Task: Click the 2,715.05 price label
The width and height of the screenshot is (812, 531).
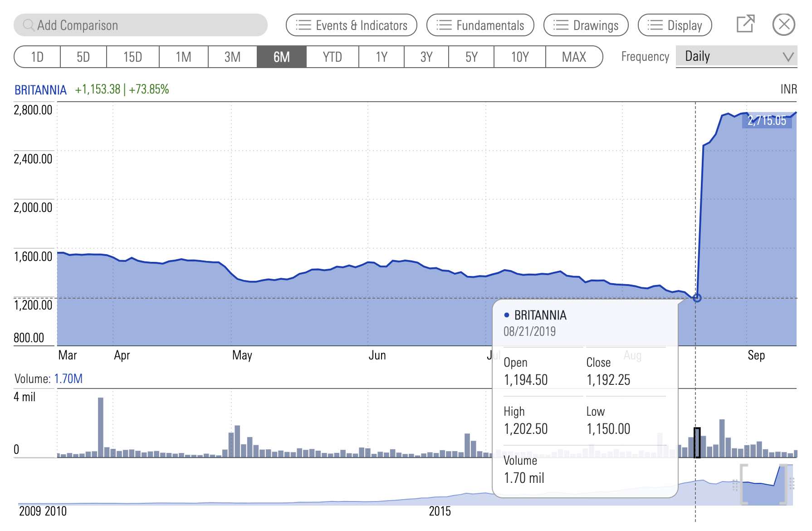Action: pos(767,120)
